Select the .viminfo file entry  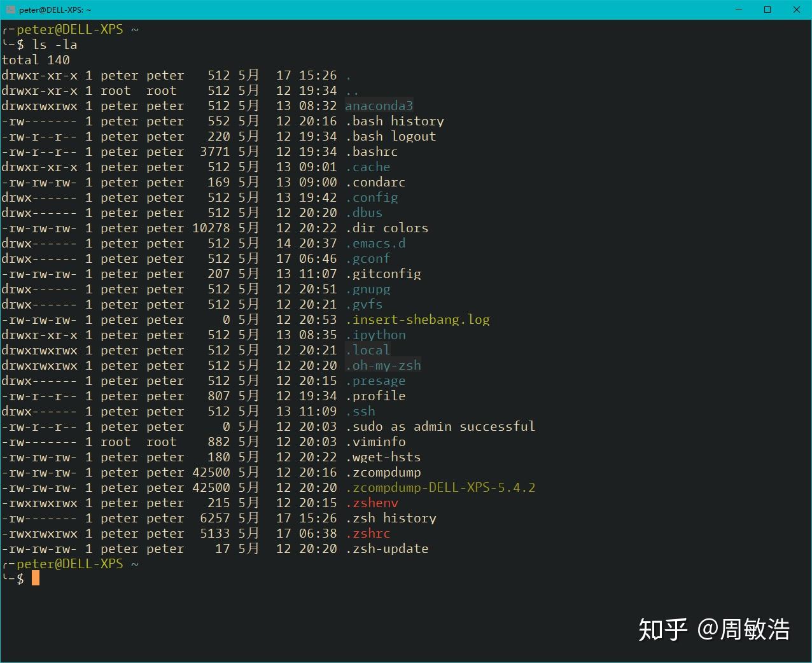[x=377, y=442]
